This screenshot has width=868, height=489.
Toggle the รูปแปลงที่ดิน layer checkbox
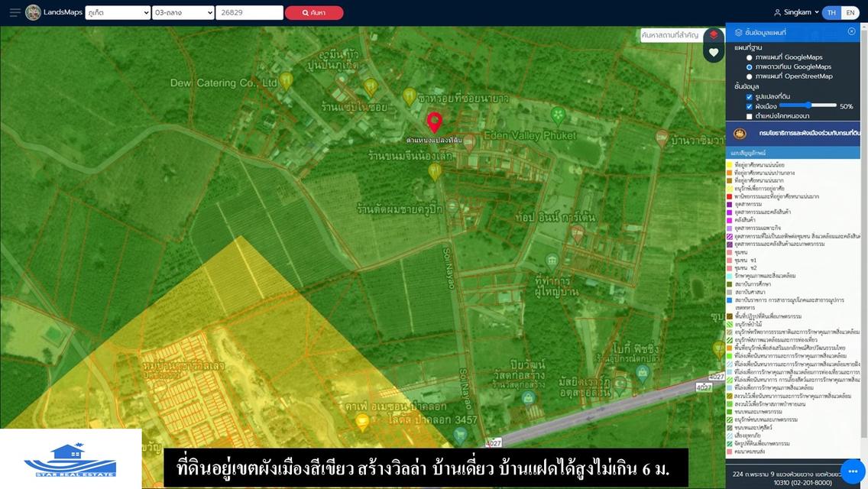749,97
